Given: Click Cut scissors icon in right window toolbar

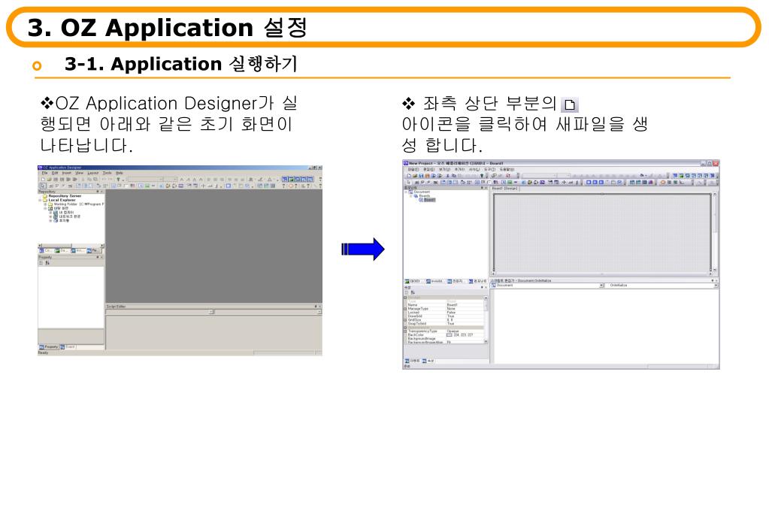Looking at the screenshot, I should 448,176.
